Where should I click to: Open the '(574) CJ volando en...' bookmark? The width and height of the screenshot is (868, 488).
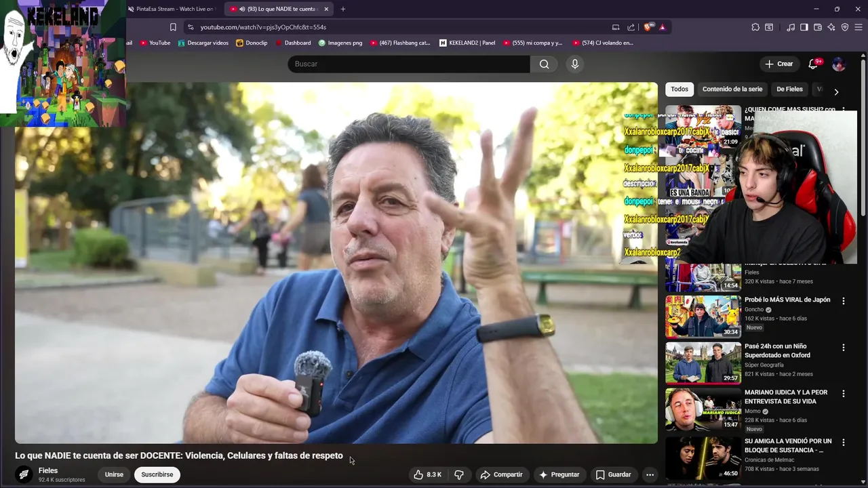click(x=602, y=43)
